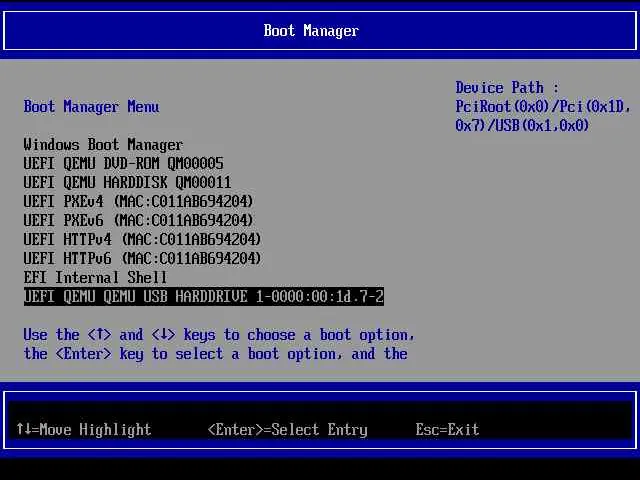Select the UEFI HTTPv4 boot option

[x=142, y=239]
